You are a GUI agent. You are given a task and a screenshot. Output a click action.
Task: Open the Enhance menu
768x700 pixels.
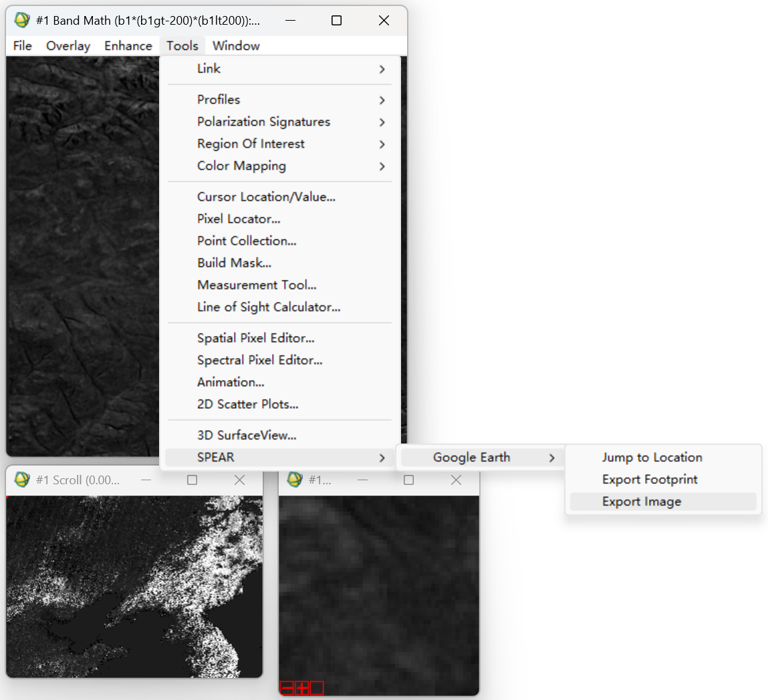pyautogui.click(x=128, y=45)
